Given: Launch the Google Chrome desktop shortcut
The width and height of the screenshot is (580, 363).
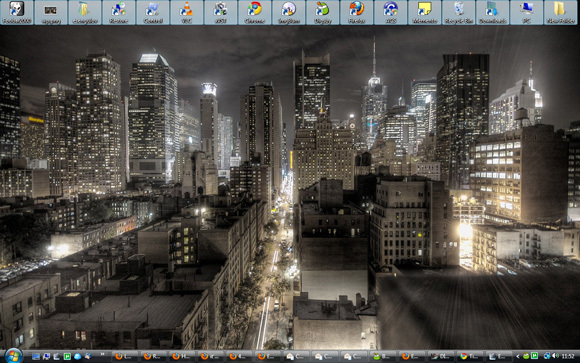Looking at the screenshot, I should click(x=254, y=12).
